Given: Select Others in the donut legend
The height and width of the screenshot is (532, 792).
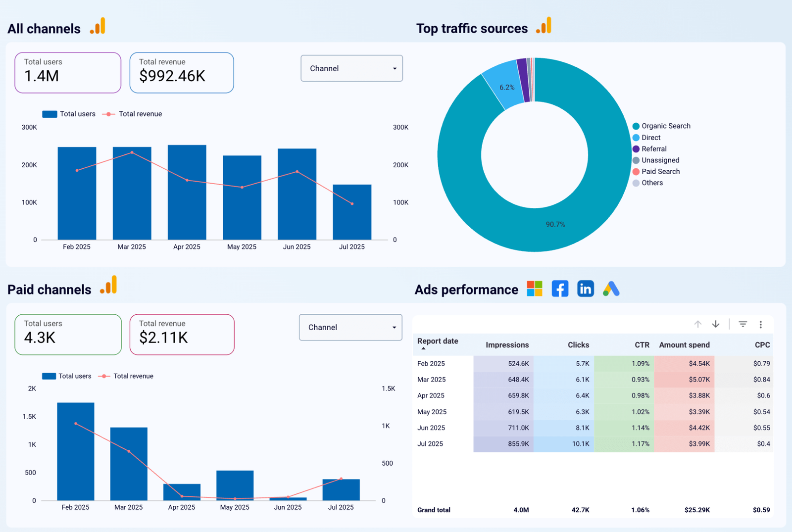Looking at the screenshot, I should tap(647, 183).
